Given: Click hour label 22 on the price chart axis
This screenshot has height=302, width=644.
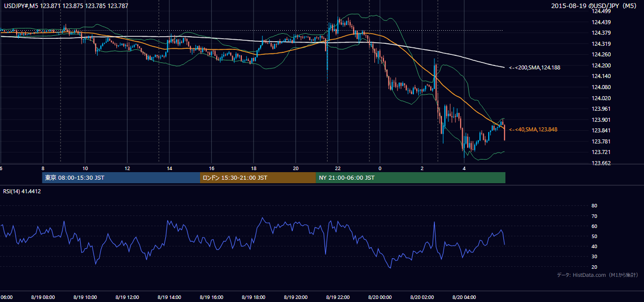Looking at the screenshot, I should pyautogui.click(x=338, y=168).
